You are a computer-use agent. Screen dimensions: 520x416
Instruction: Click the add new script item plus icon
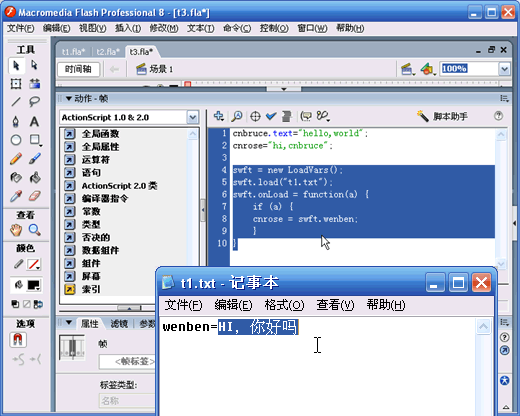[219, 116]
